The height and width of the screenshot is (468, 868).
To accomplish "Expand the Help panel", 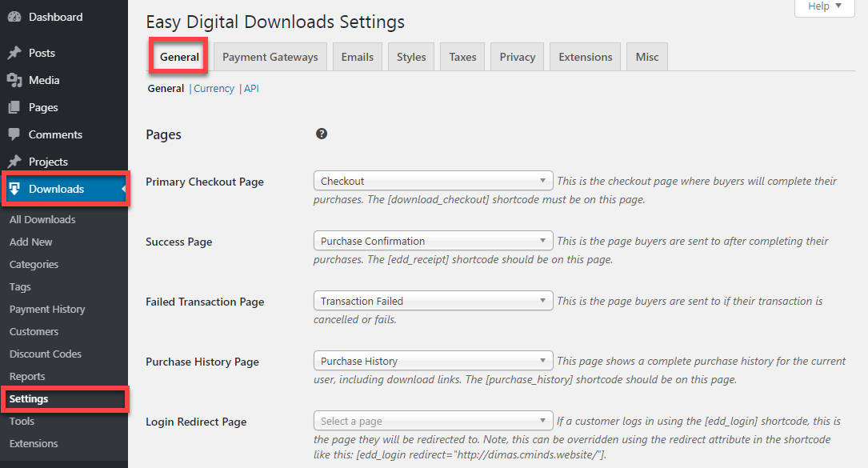I will click(x=825, y=6).
